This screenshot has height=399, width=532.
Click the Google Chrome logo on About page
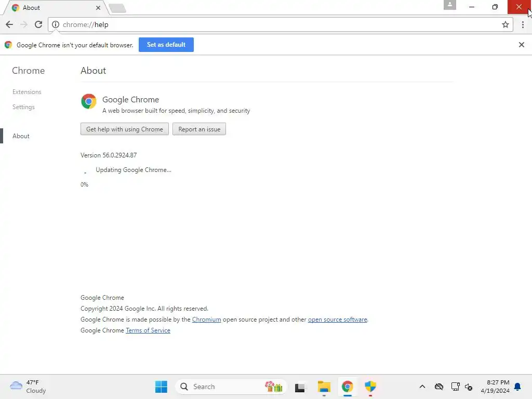pyautogui.click(x=88, y=101)
